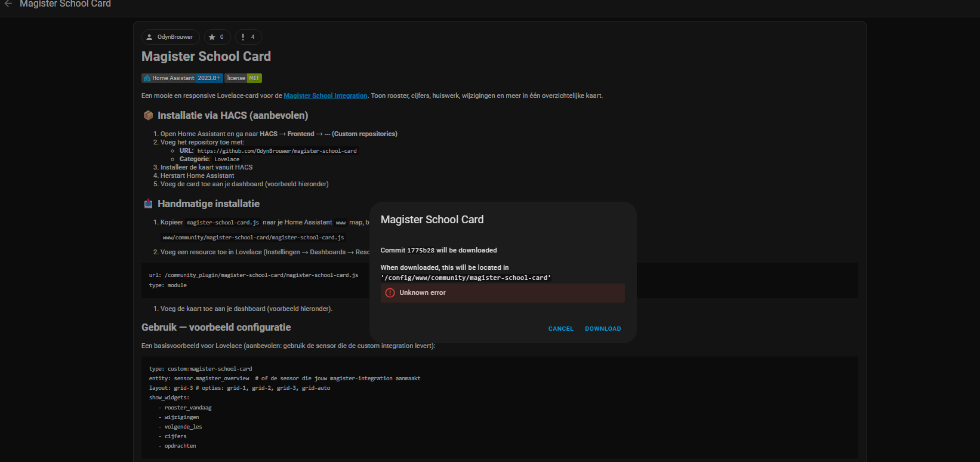Click the '/config/www/community/magister-school-card' path text
Viewport: 980px width, 462px height.
click(466, 278)
